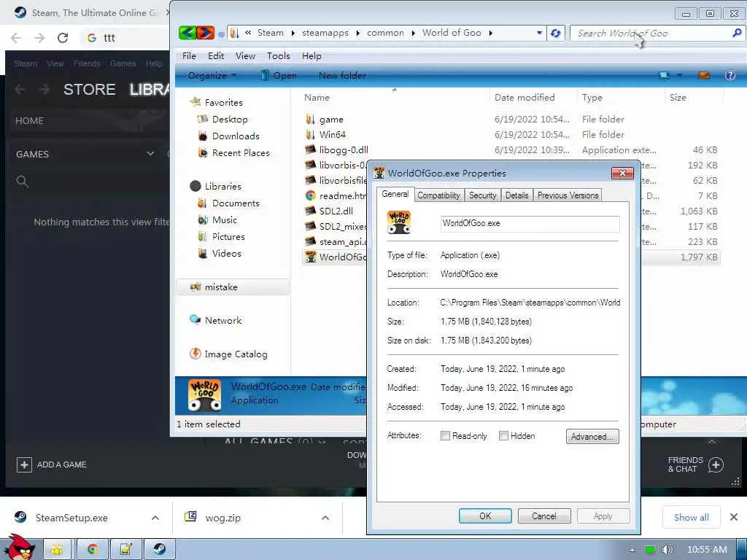Click Show all downloads

coord(691,517)
